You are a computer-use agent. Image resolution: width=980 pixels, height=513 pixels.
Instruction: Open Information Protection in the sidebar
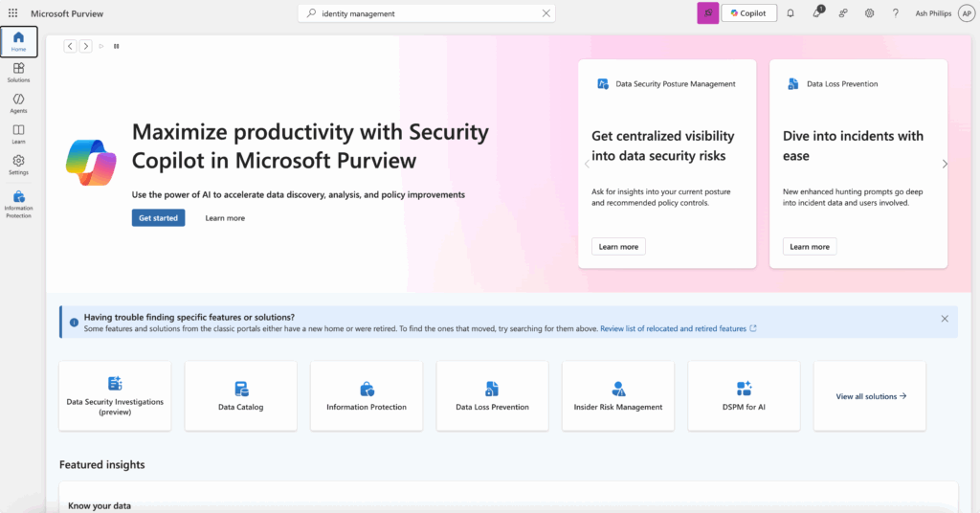tap(19, 204)
